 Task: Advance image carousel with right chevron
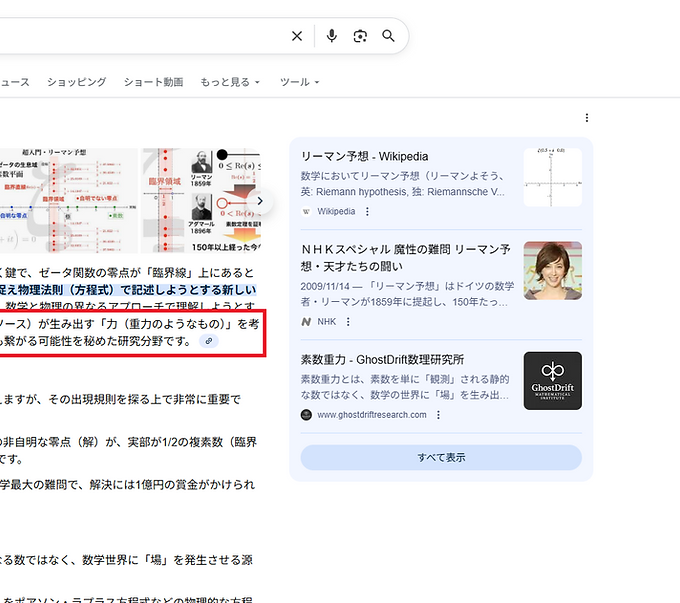click(260, 201)
